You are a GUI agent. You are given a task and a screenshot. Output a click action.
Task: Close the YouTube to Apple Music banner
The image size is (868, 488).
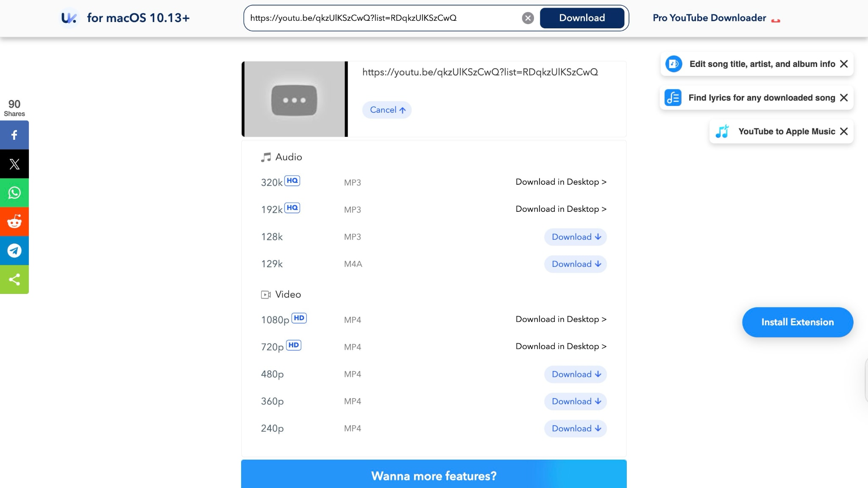tap(844, 131)
